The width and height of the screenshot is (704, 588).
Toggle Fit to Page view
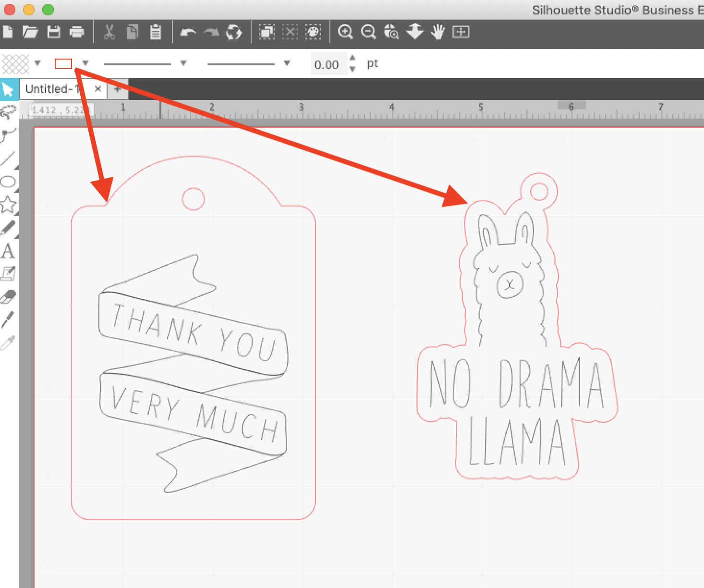pyautogui.click(x=461, y=32)
